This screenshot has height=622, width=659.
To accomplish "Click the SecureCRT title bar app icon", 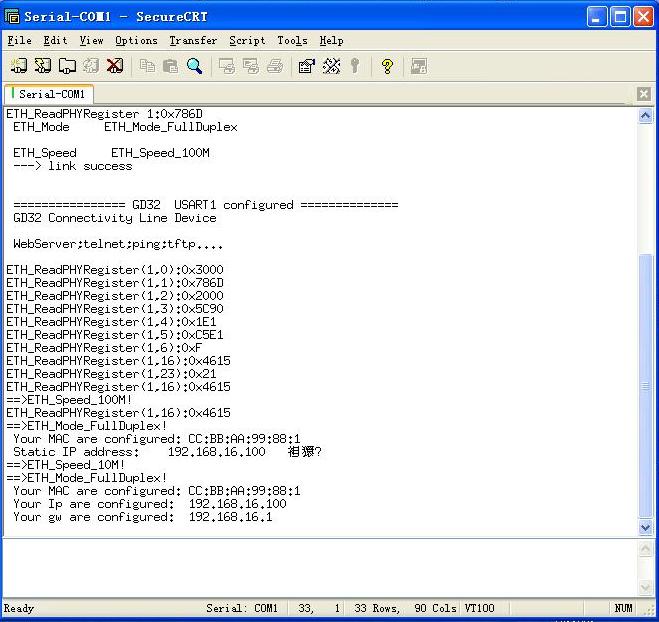I will pyautogui.click(x=12, y=16).
